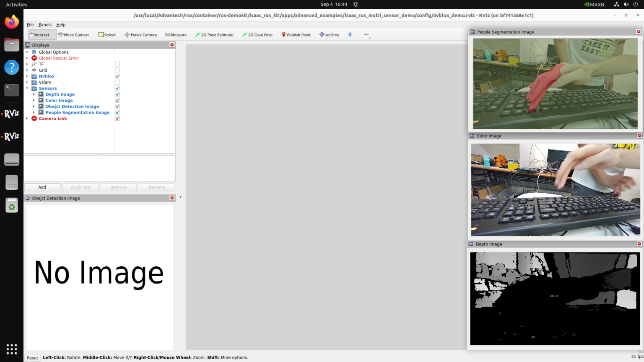Image resolution: width=644 pixels, height=362 pixels.
Task: Open Terminal from the dock
Action: [x=12, y=90]
